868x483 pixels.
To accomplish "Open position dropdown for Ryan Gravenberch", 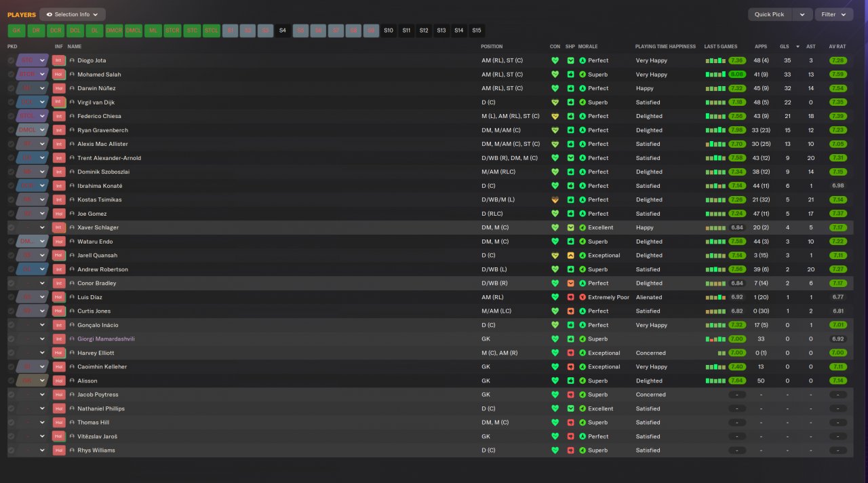I will click(x=42, y=130).
